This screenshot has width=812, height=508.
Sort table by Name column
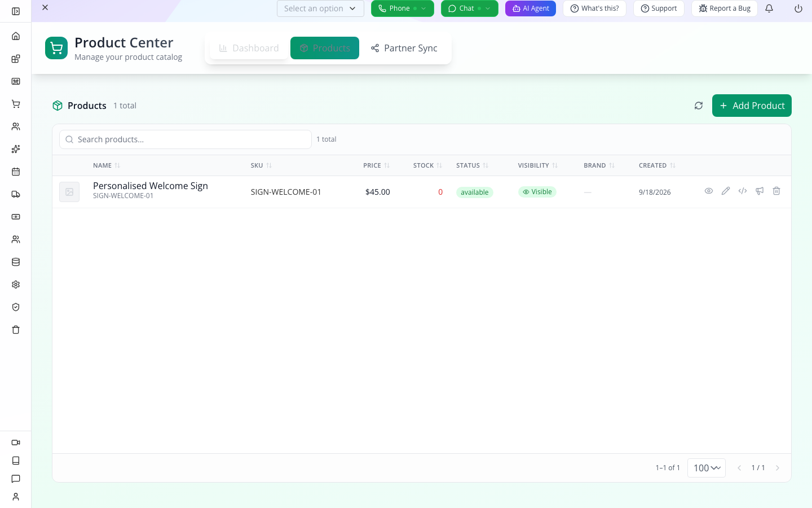107,165
